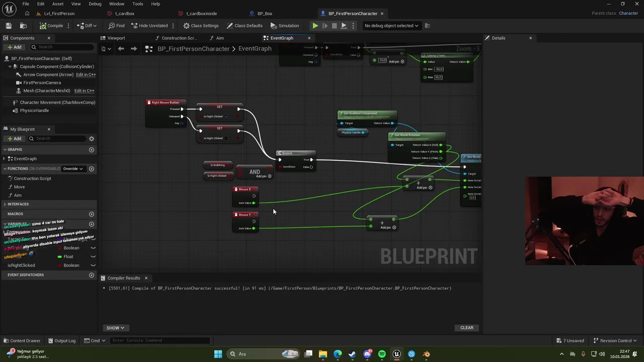This screenshot has height=362, width=644.
Task: Collapse the Capsule Component tree item
Action: click(10, 66)
